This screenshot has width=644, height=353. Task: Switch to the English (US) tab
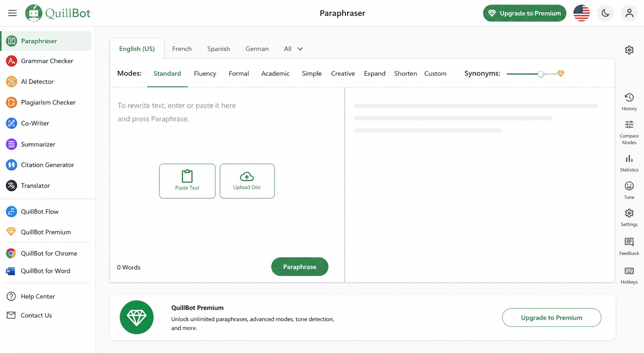click(x=137, y=49)
